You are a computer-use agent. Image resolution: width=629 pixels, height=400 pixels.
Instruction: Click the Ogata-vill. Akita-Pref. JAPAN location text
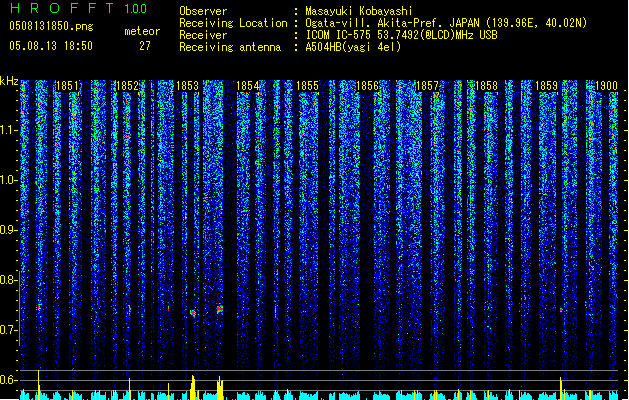tap(446, 23)
